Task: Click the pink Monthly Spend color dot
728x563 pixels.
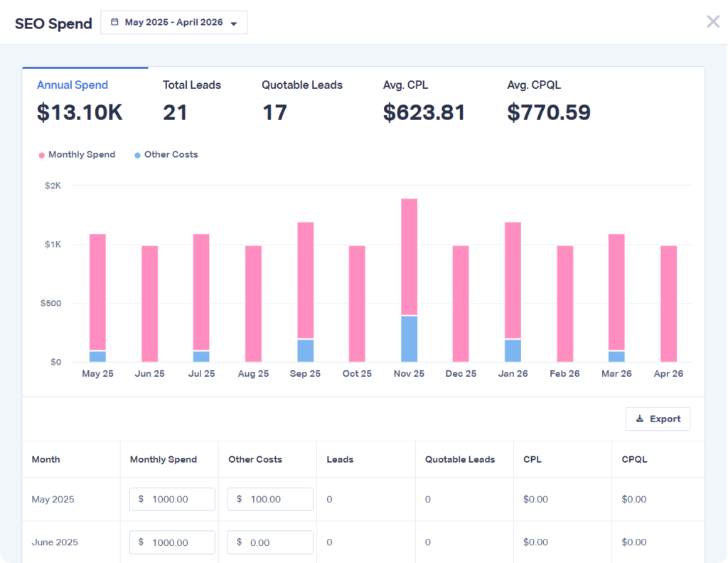Action: [x=42, y=154]
